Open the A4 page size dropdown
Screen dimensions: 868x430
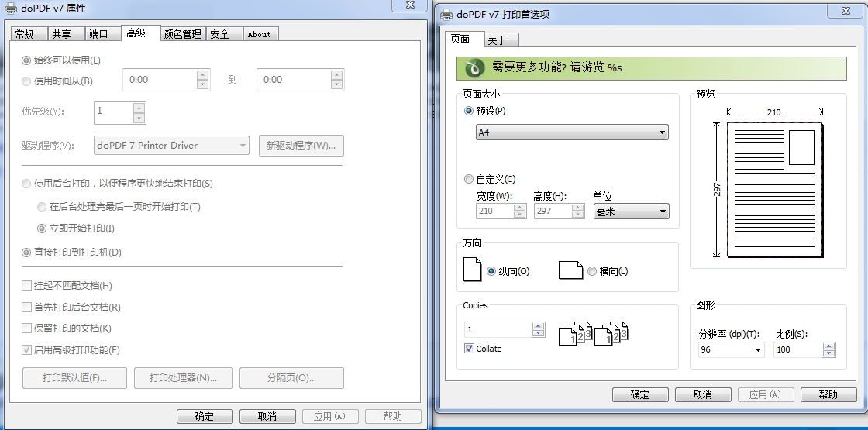click(x=572, y=132)
